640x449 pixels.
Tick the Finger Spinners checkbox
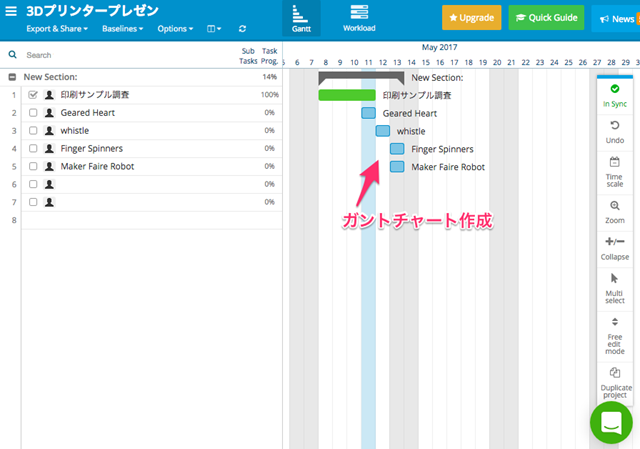click(x=33, y=148)
